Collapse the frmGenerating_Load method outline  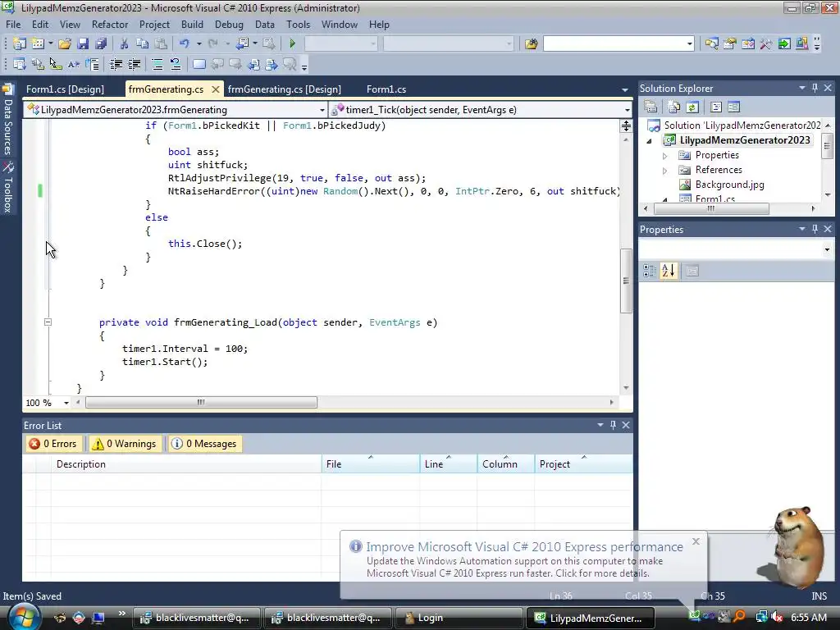pyautogui.click(x=48, y=322)
